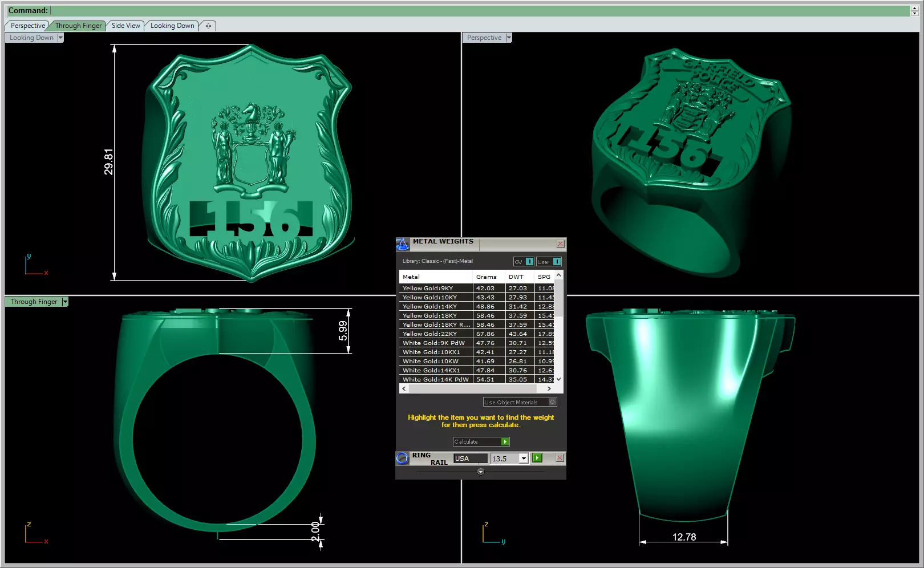Close the Ring Rail panel
Screen dimensions: 924x568
click(x=560, y=458)
